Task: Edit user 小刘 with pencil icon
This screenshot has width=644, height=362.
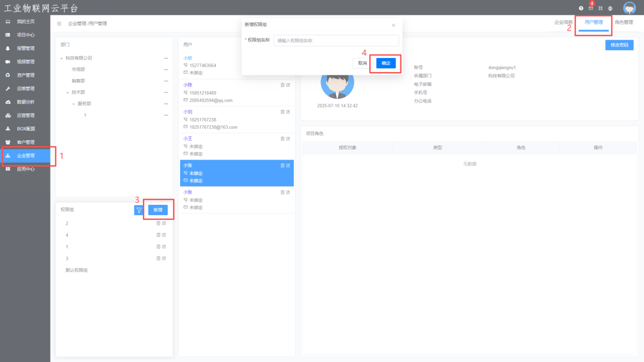Action: [x=288, y=112]
